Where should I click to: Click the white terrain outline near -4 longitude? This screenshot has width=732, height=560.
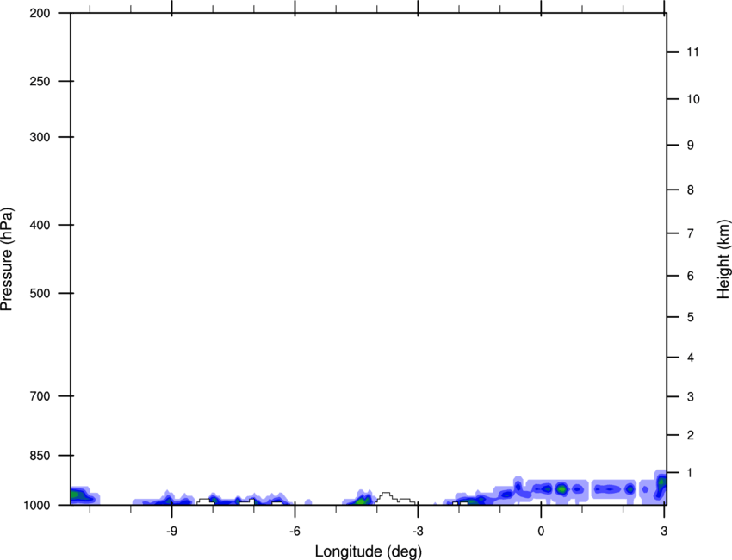click(394, 498)
